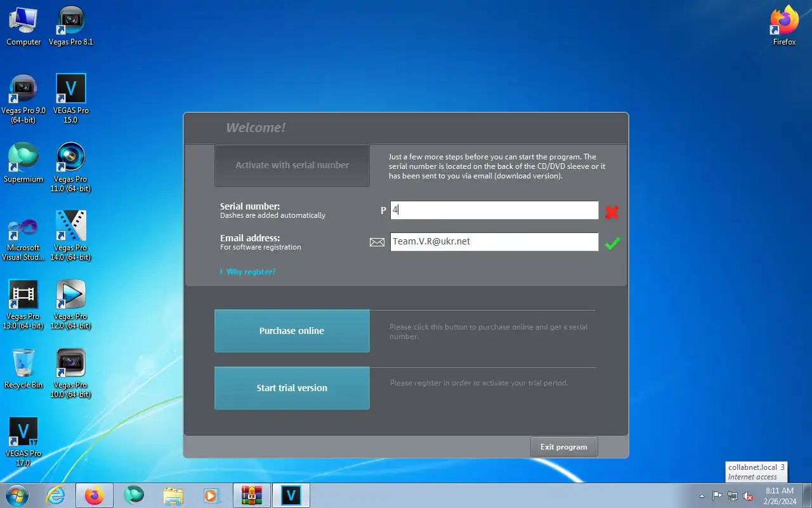Click the red X serial validation mark
This screenshot has height=508, width=812.
tap(612, 212)
